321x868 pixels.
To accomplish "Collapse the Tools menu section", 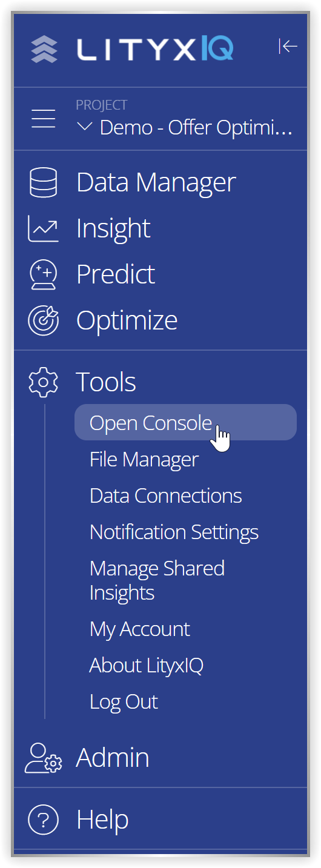I will [106, 382].
